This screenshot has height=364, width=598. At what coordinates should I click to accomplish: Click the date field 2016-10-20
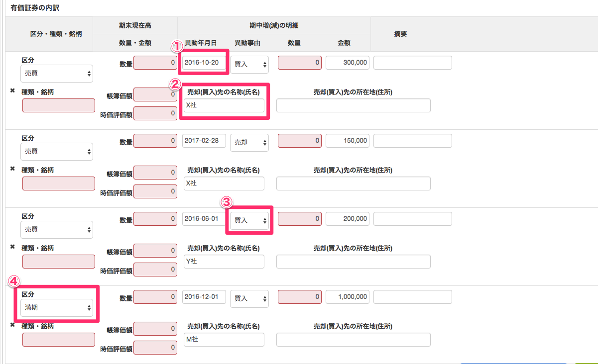(x=204, y=63)
